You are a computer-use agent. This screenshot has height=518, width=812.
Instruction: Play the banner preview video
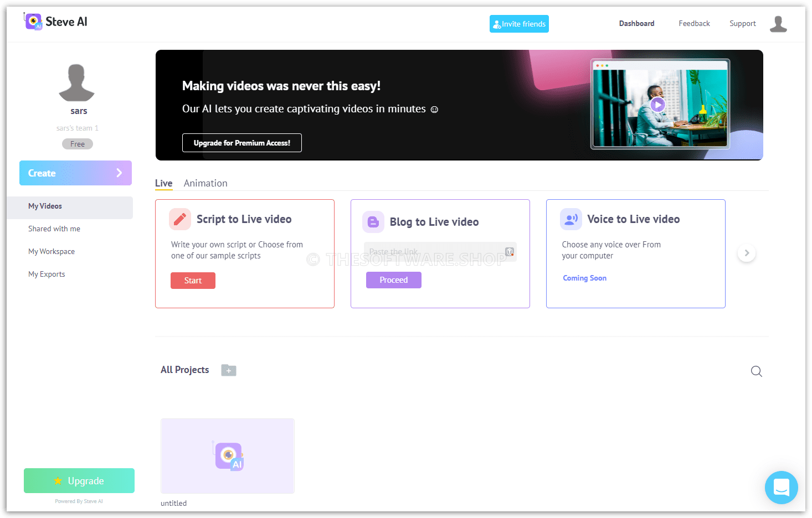point(657,104)
